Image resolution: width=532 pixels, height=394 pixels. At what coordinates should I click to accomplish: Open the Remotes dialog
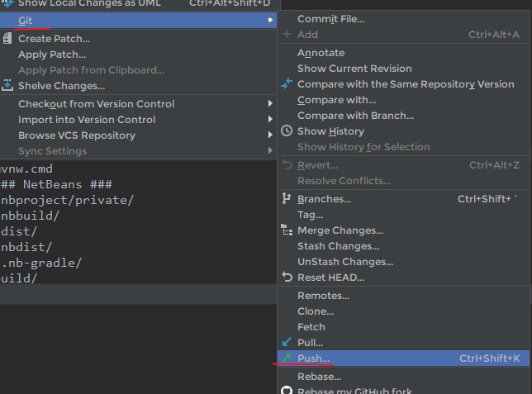click(x=323, y=296)
